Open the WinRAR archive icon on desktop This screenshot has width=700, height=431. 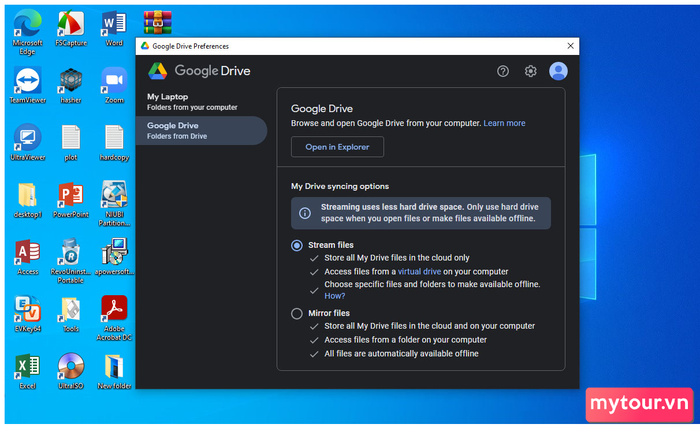point(158,22)
